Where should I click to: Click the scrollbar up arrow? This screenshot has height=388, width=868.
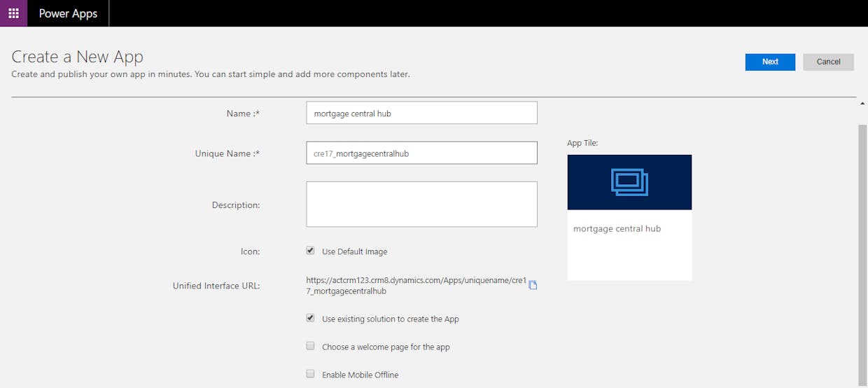click(x=862, y=103)
